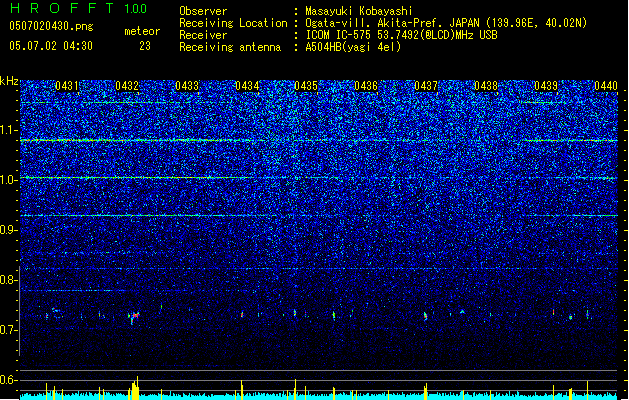Click the 0.6 kHz axis label
The image size is (629, 400).
tap(8, 380)
